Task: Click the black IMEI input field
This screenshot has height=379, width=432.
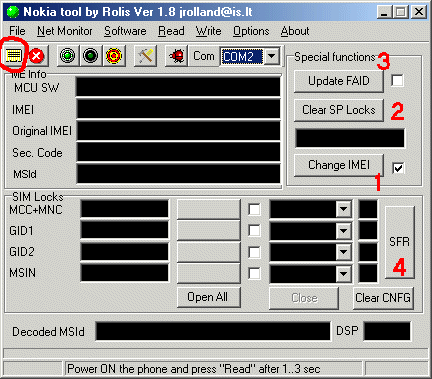Action: point(178,109)
